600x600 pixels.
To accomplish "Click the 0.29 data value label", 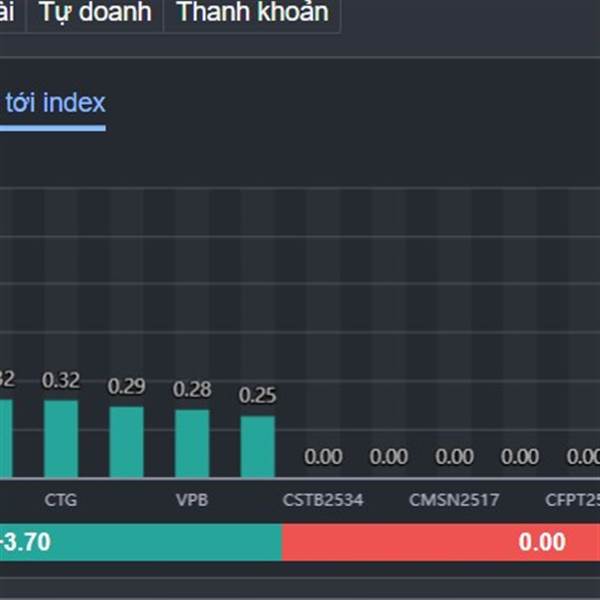I will [x=126, y=386].
